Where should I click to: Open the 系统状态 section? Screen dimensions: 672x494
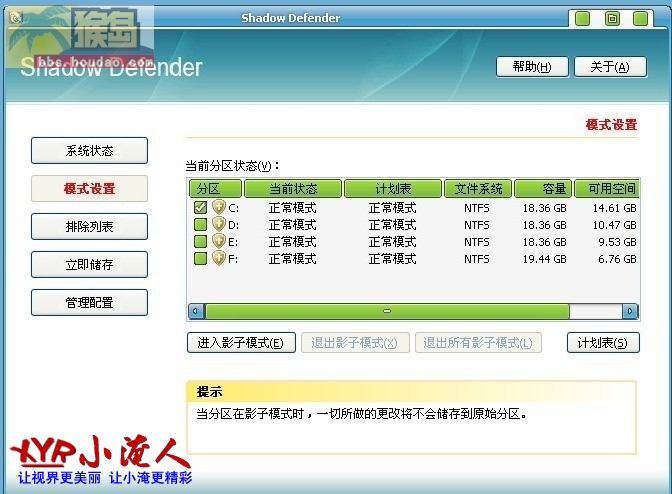tap(89, 150)
